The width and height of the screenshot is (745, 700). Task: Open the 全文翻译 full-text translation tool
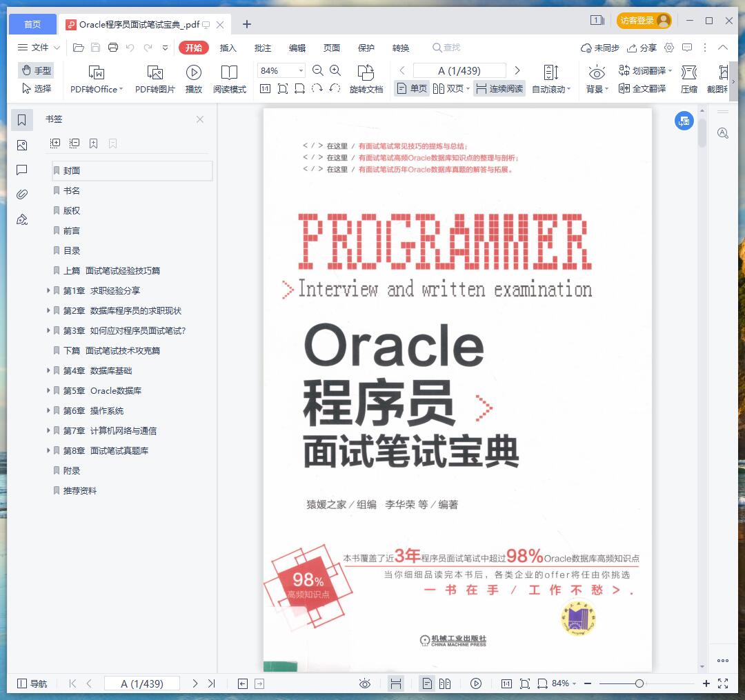[642, 88]
